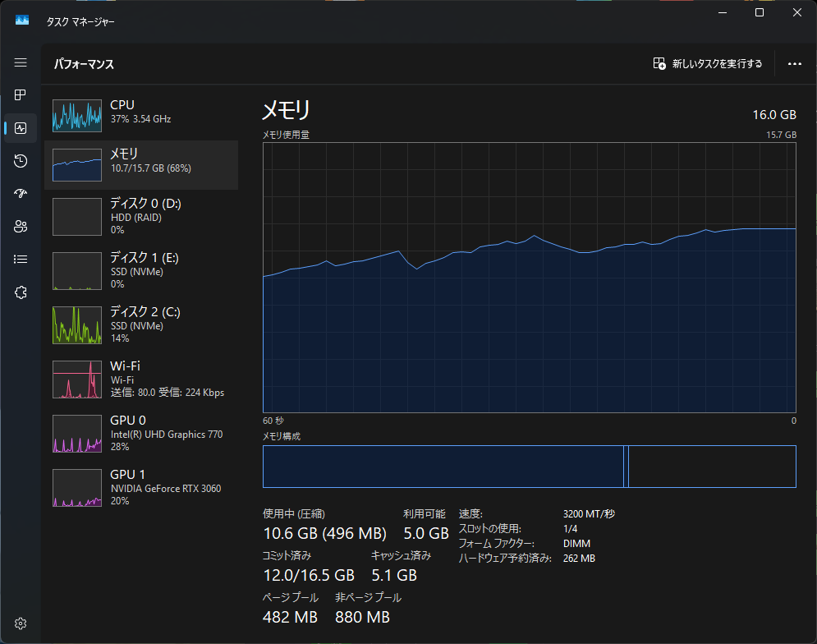This screenshot has height=644, width=817.
Task: Select the Wi-Fi network item
Action: pyautogui.click(x=141, y=379)
